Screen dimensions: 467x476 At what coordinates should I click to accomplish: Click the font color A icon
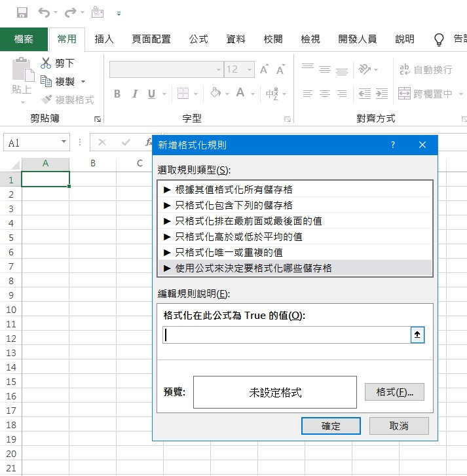240,93
